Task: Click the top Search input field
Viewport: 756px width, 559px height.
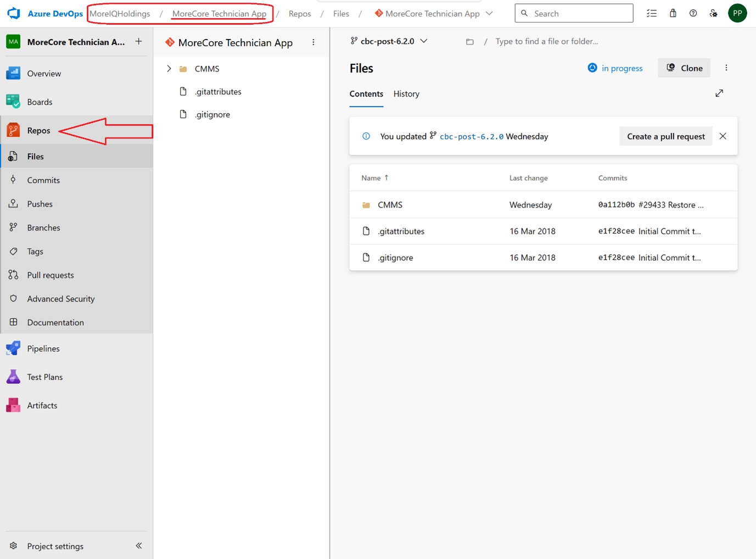Action: pos(574,13)
